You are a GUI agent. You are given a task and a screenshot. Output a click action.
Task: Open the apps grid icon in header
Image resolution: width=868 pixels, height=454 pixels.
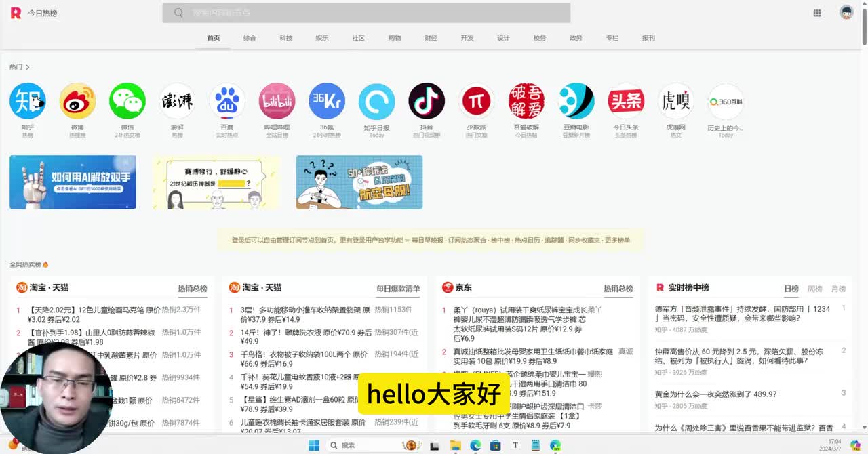tap(817, 13)
